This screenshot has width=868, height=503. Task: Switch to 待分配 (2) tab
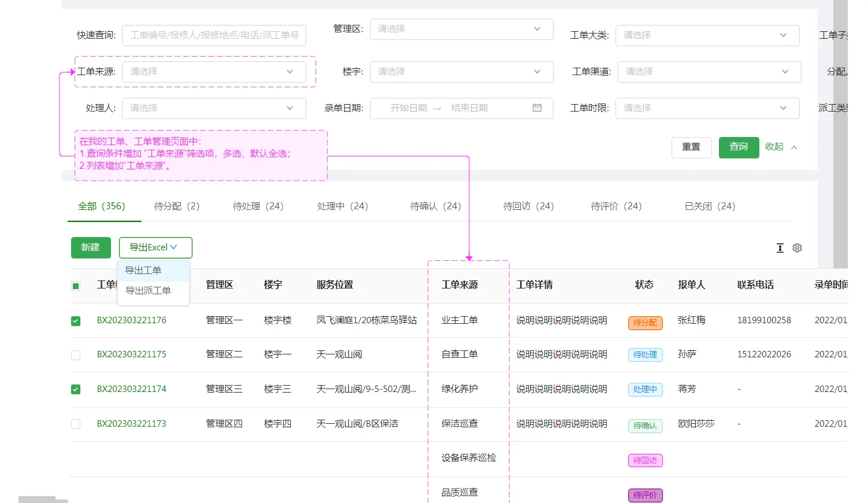(x=177, y=206)
